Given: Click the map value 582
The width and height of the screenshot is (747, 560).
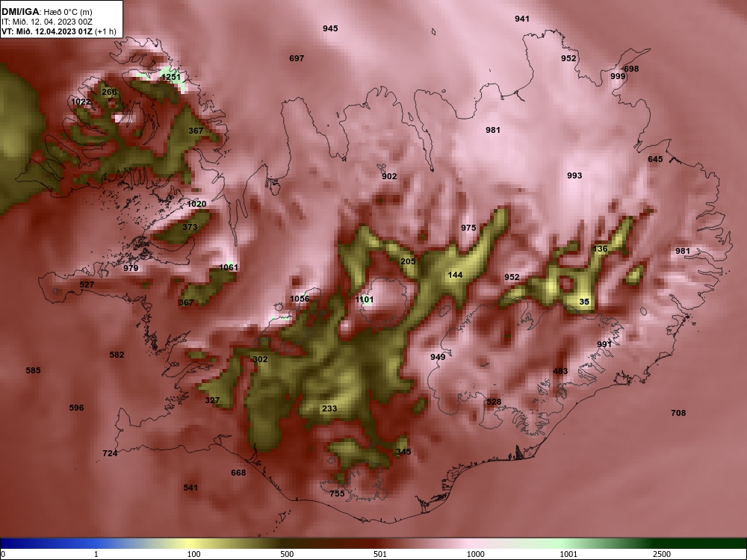Looking at the screenshot, I should (117, 355).
